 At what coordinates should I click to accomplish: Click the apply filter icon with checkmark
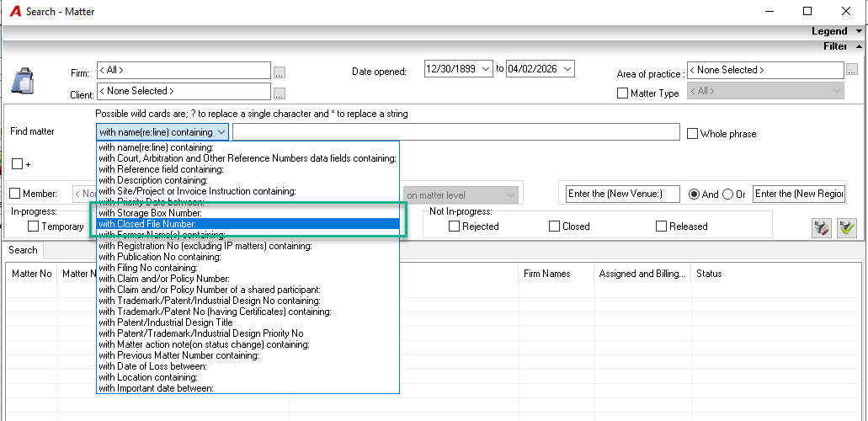(846, 228)
